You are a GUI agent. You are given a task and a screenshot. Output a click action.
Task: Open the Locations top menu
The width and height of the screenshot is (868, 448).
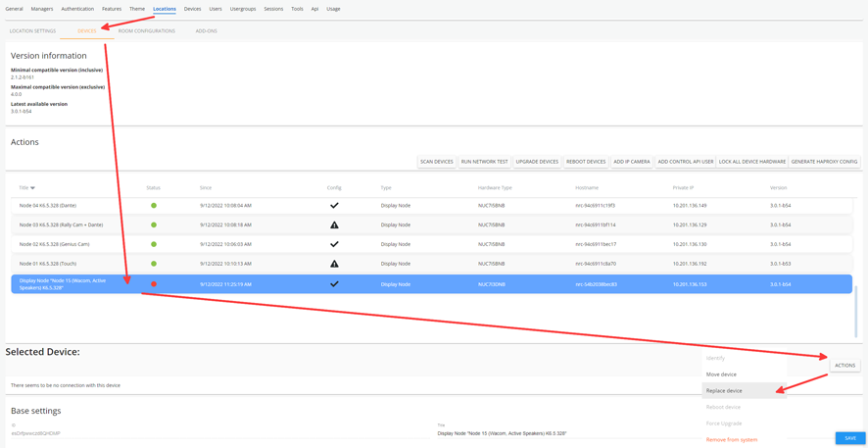pyautogui.click(x=165, y=9)
